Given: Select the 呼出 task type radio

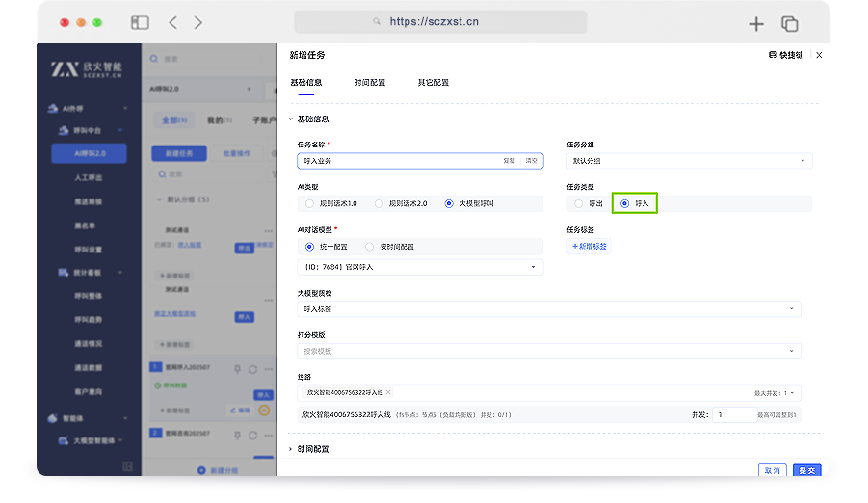Looking at the screenshot, I should pos(578,204).
